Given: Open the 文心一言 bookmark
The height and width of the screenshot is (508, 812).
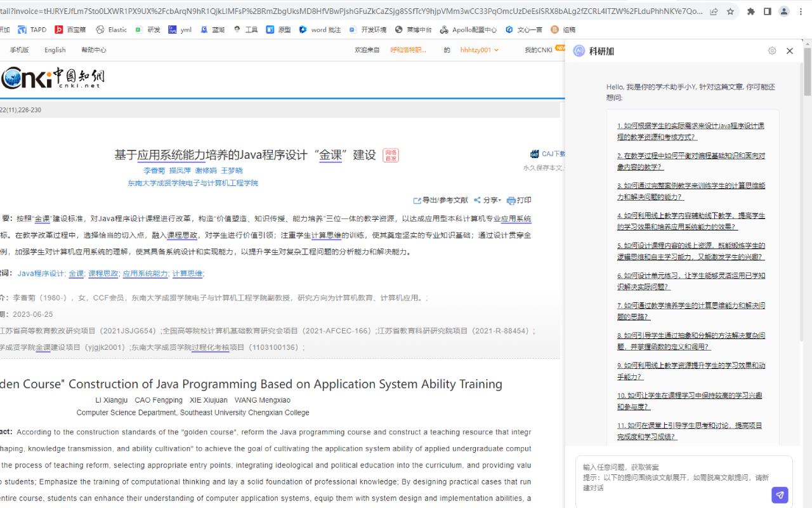Looking at the screenshot, I should 524,30.
